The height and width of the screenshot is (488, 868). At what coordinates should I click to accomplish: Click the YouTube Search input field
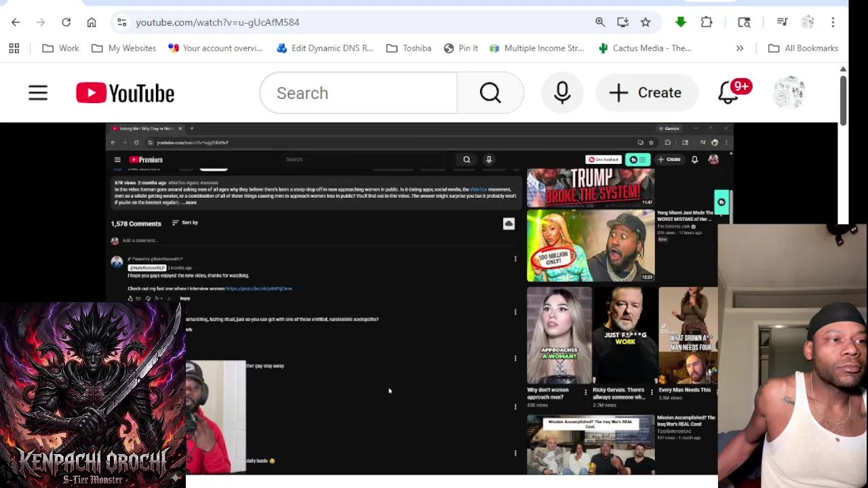[358, 93]
